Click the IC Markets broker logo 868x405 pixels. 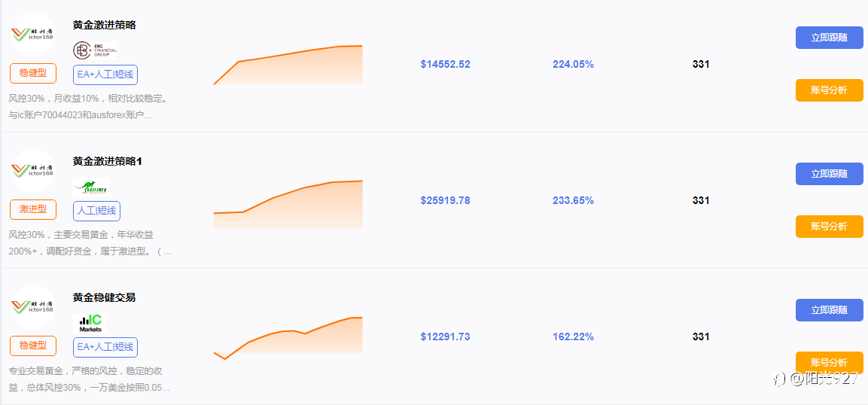(x=90, y=323)
